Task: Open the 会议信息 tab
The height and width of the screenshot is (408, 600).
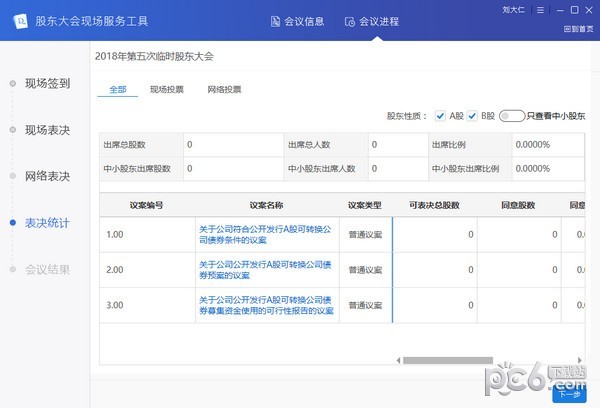Action: 297,21
